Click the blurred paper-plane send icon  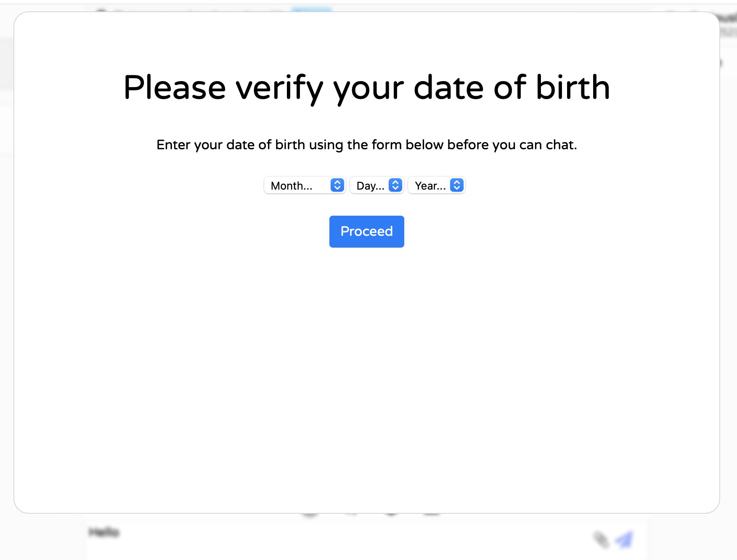[x=624, y=539]
